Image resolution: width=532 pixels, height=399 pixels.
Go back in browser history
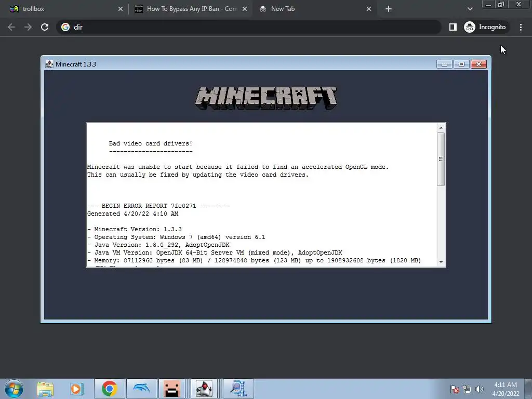tap(11, 27)
